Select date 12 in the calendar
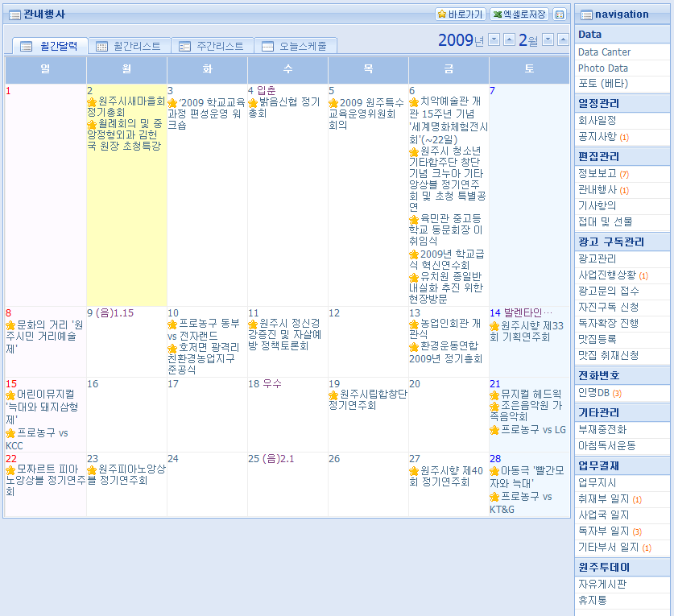The width and height of the screenshot is (674, 616). coord(334,313)
